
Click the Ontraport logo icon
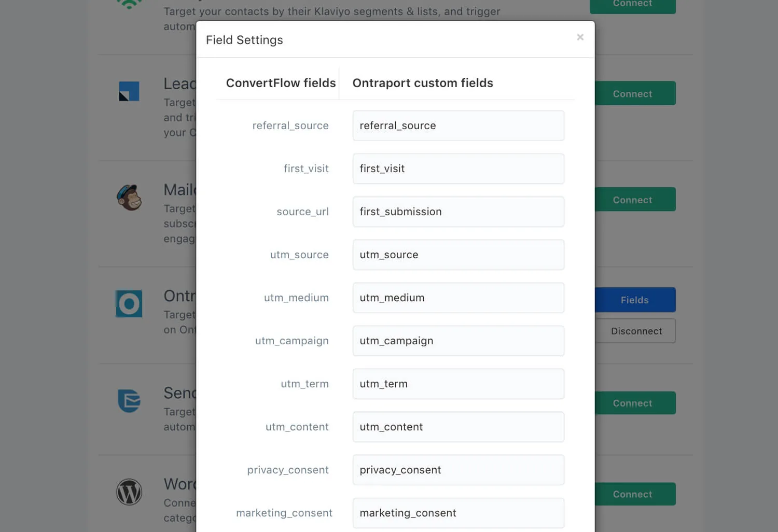coord(129,304)
